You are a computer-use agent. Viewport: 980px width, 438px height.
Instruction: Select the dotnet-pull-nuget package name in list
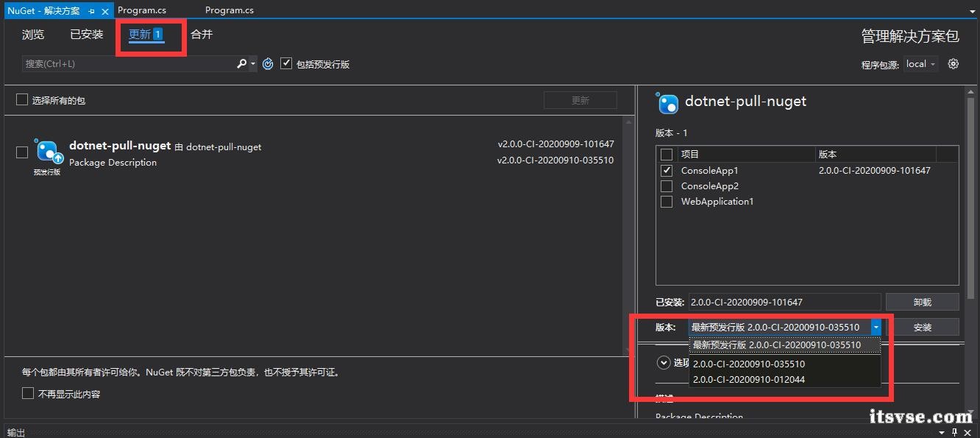click(x=120, y=146)
